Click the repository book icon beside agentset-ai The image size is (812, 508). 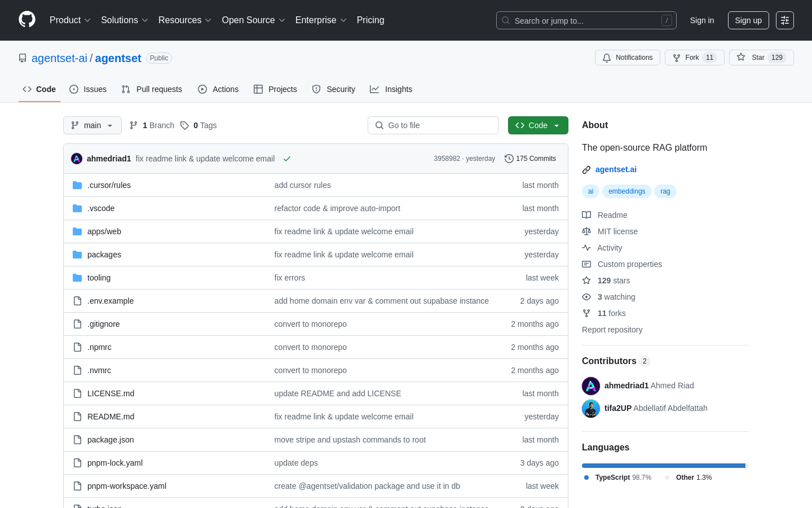[23, 58]
